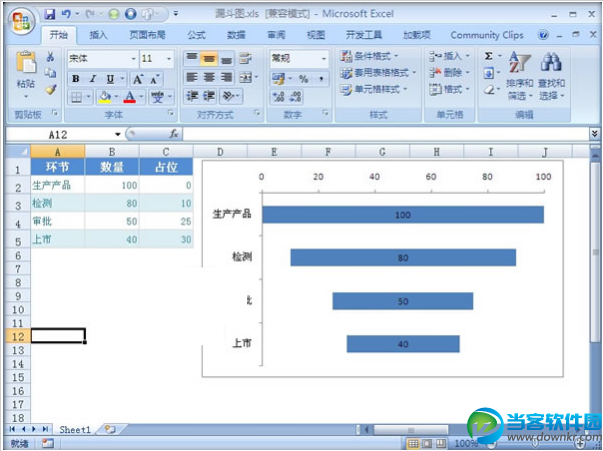This screenshot has height=451, width=603.
Task: Apply comma style number format
Action: [321, 79]
